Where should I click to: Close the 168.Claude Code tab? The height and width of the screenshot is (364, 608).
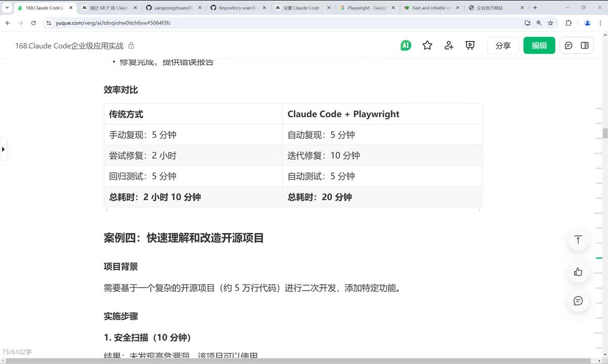tap(70, 8)
